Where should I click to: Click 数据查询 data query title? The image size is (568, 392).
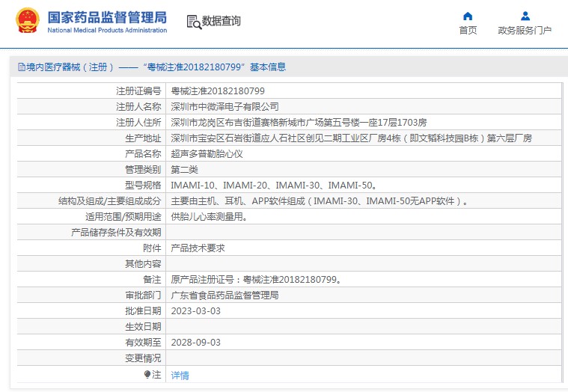(221, 21)
